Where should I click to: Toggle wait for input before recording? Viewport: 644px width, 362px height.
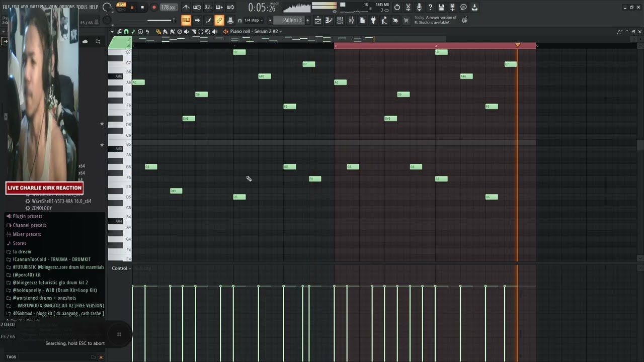197,7
